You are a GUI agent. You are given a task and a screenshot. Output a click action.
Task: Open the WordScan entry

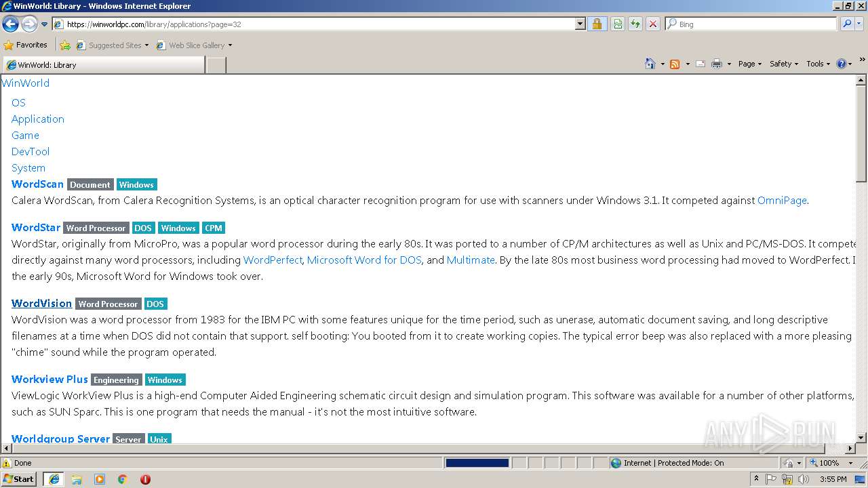pyautogui.click(x=37, y=184)
